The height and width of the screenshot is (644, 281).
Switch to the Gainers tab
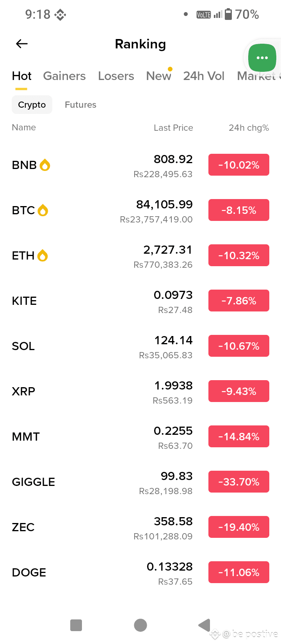64,76
